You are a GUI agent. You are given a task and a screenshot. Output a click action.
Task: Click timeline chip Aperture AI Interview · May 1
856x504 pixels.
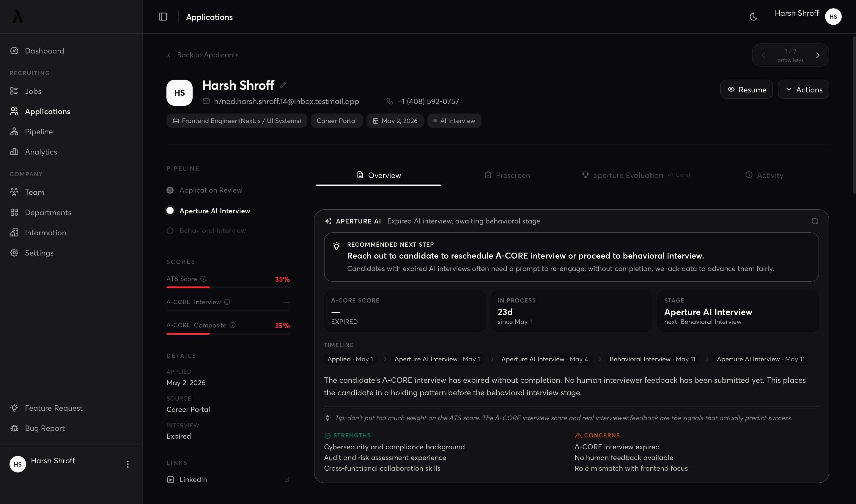pos(437,359)
